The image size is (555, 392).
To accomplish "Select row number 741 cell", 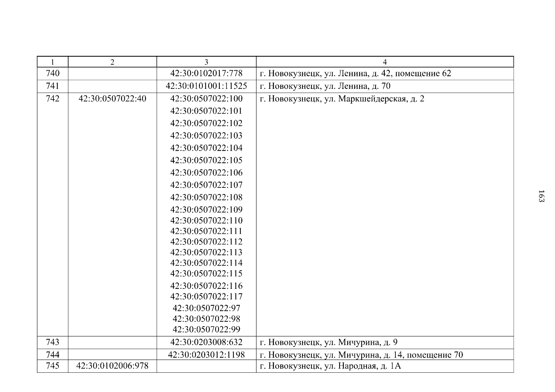I will [53, 86].
